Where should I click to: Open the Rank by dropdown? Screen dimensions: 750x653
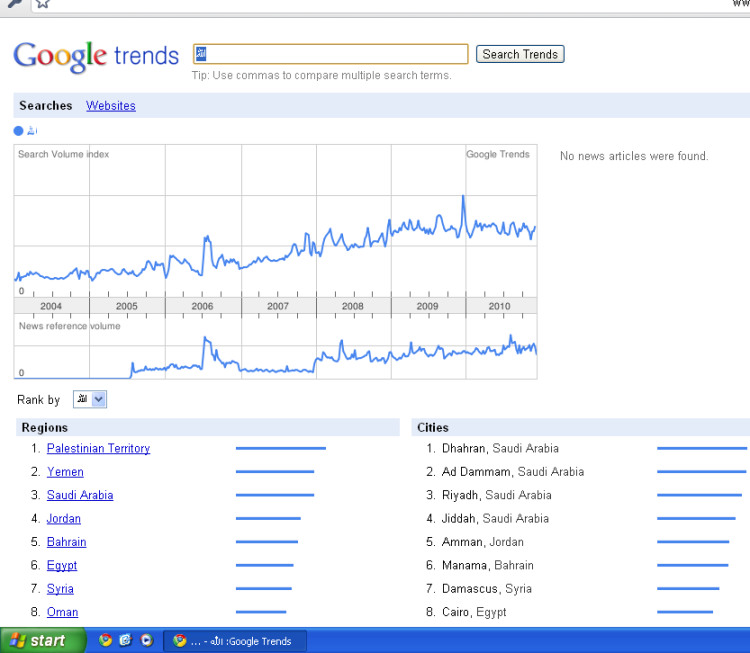click(90, 399)
